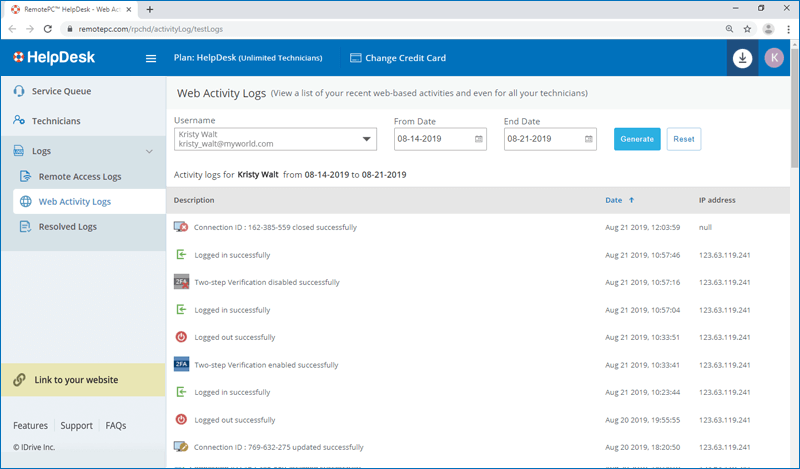Click the hamburger menu icon
The image size is (800, 469).
click(151, 58)
